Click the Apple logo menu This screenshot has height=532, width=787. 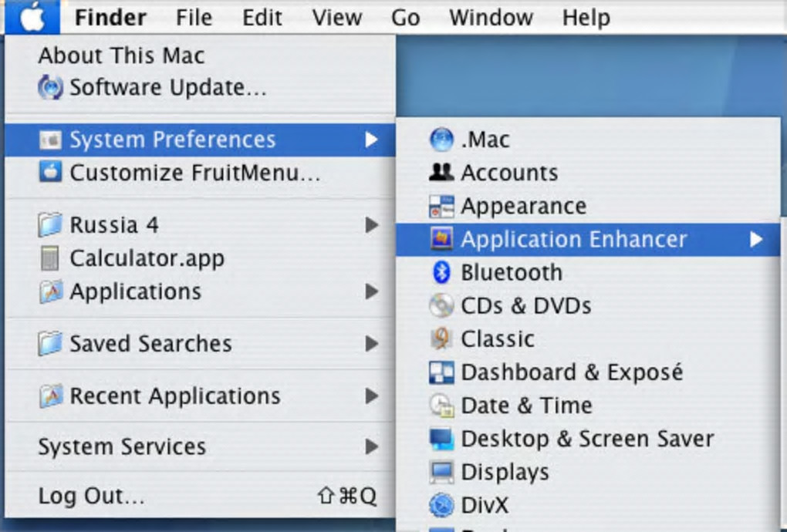[x=32, y=17]
